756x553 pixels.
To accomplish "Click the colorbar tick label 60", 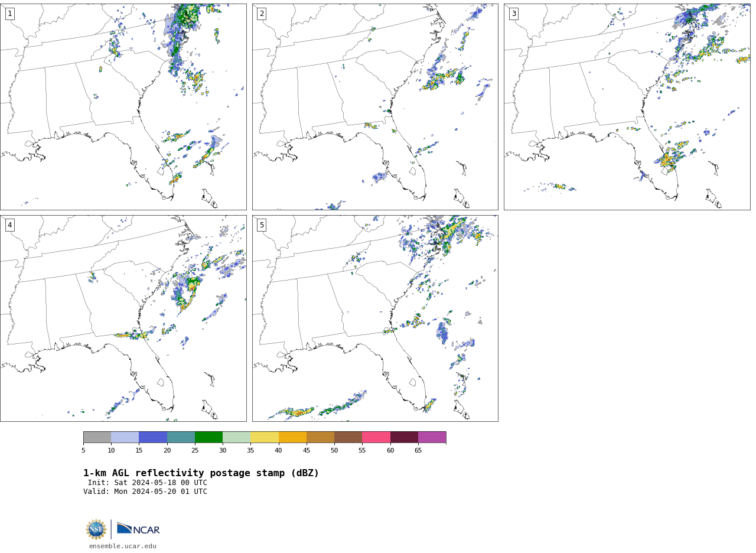I will [390, 450].
